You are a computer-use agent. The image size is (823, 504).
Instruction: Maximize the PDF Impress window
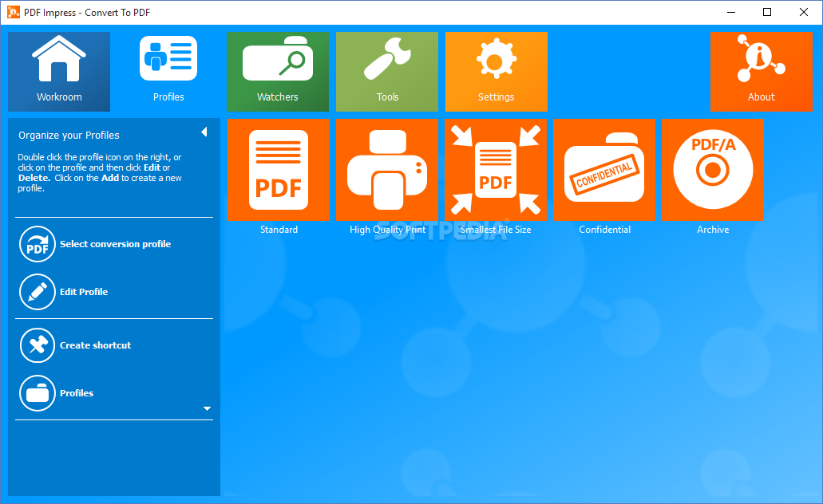coord(767,12)
